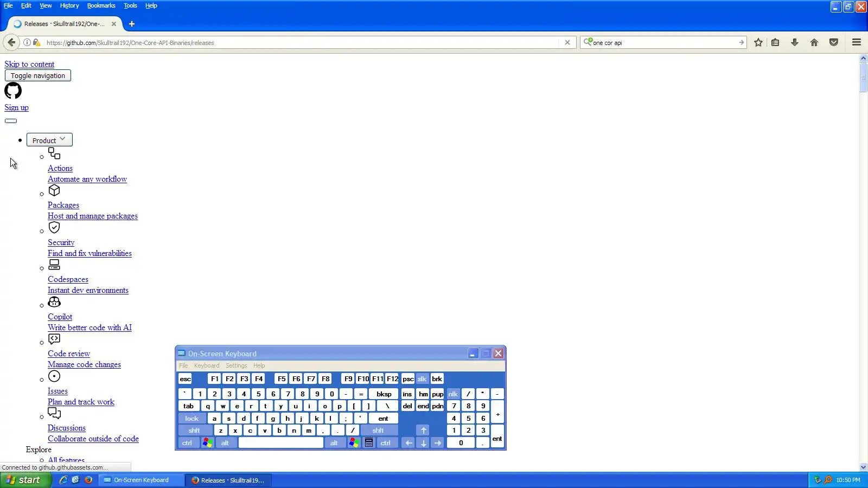Screen dimensions: 868x488
Task: Show site information icon in address bar
Action: click(27, 42)
